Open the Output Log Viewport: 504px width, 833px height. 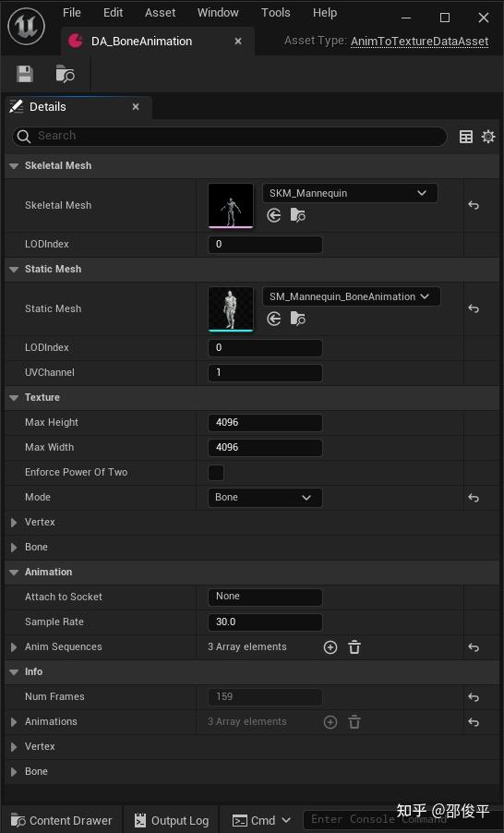(172, 821)
